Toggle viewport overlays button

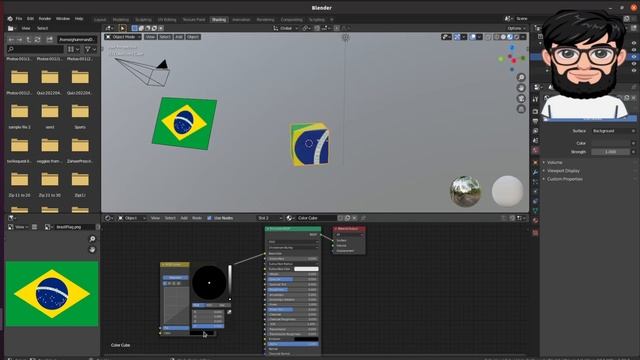tap(473, 37)
